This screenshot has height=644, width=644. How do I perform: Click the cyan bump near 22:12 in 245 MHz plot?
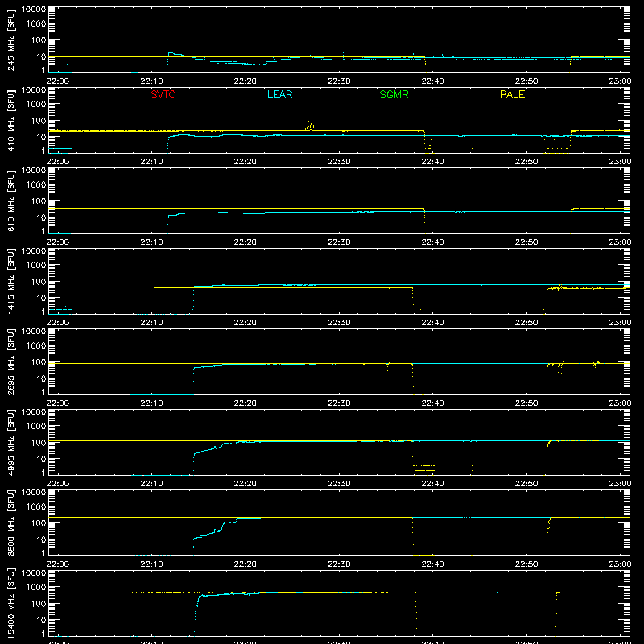point(175,54)
